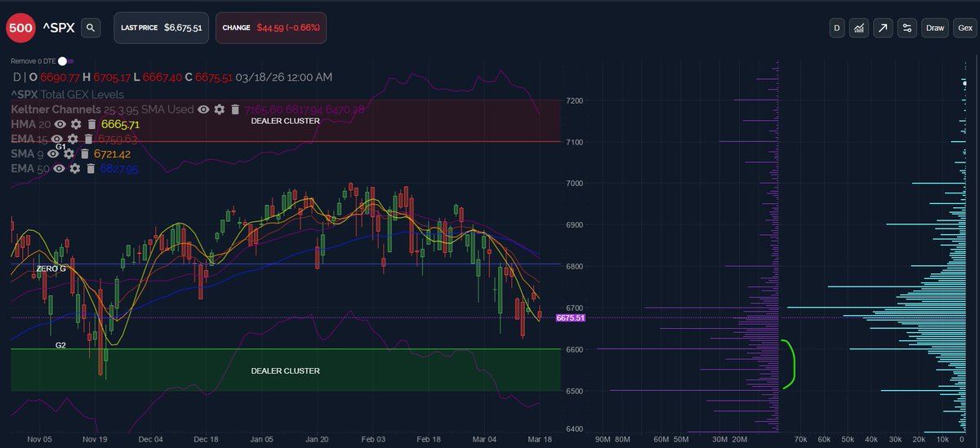Delete the Keltner Channels indicator

coord(235,109)
